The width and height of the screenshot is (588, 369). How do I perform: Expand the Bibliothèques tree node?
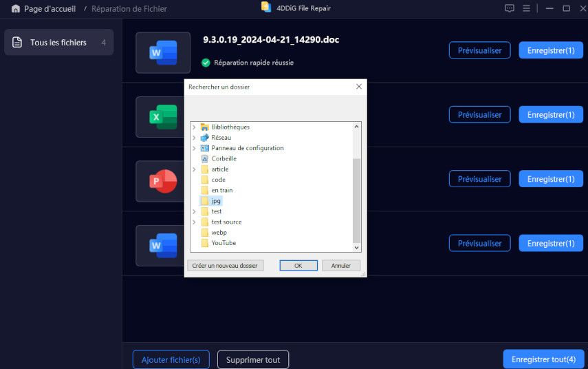tap(194, 127)
